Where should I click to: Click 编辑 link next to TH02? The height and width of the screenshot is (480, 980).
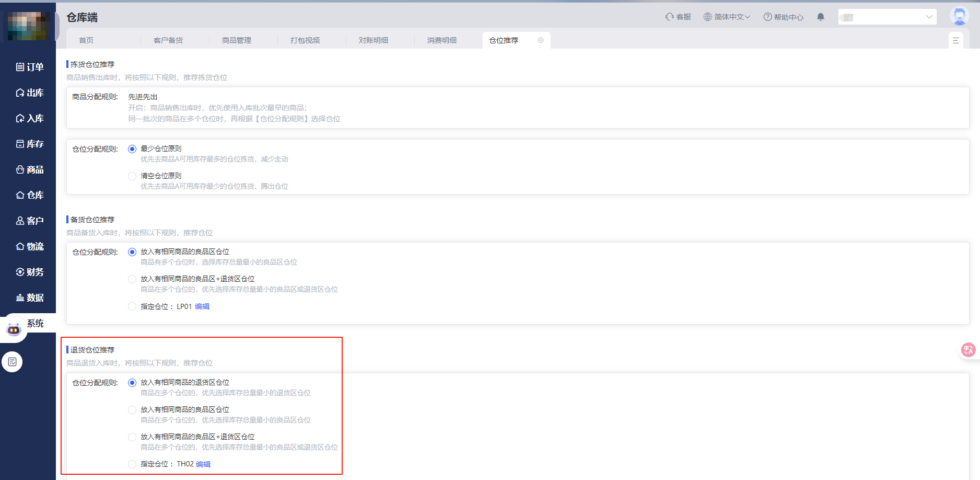click(x=203, y=464)
